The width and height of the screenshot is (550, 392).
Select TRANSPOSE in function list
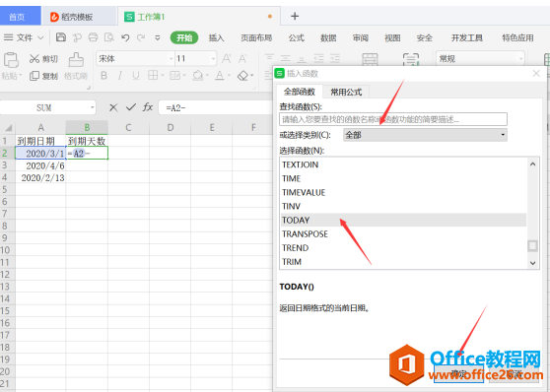[403, 233]
